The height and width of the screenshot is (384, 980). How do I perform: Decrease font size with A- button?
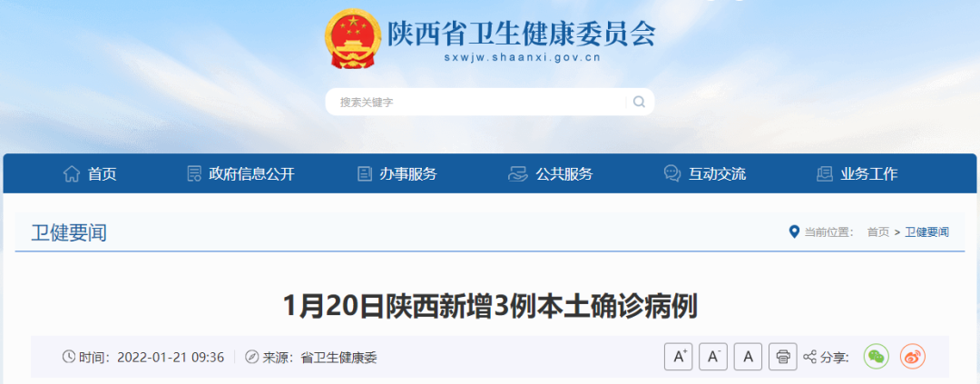(x=713, y=357)
